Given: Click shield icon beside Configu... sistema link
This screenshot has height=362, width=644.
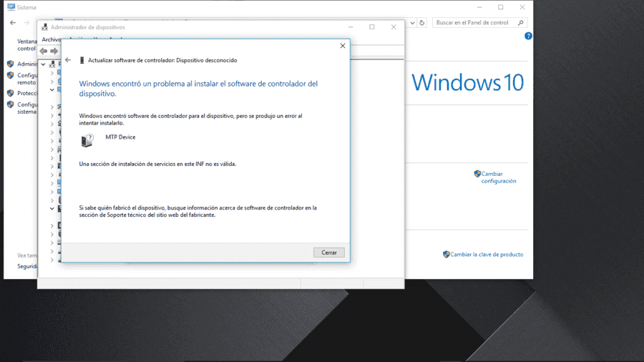Looking at the screenshot, I should pos(10,104).
